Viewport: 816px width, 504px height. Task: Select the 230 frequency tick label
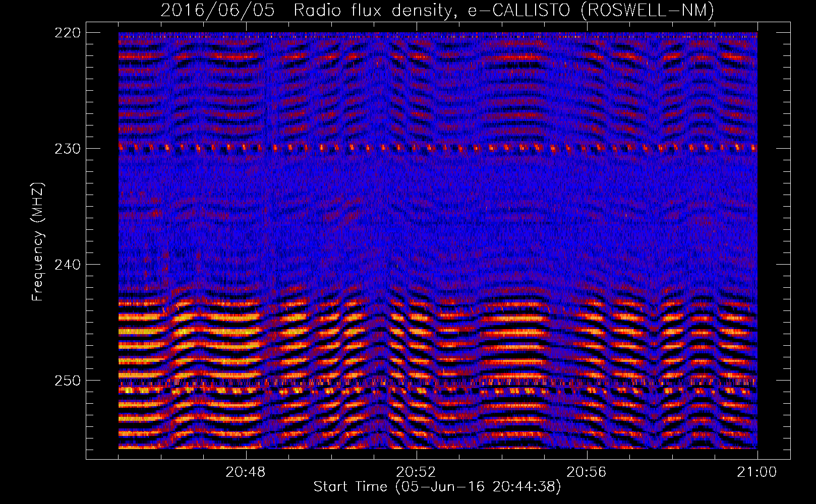click(67, 149)
